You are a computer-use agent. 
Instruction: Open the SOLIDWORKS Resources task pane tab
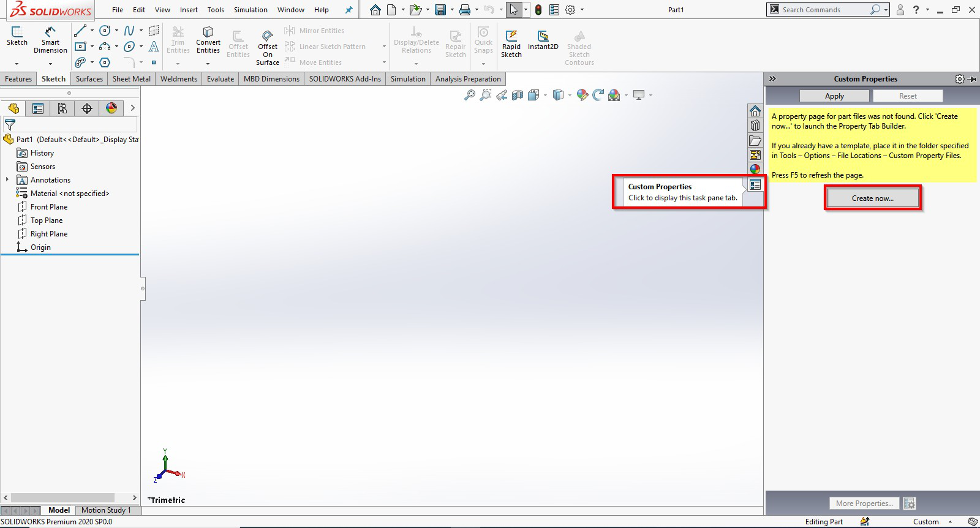(x=755, y=111)
